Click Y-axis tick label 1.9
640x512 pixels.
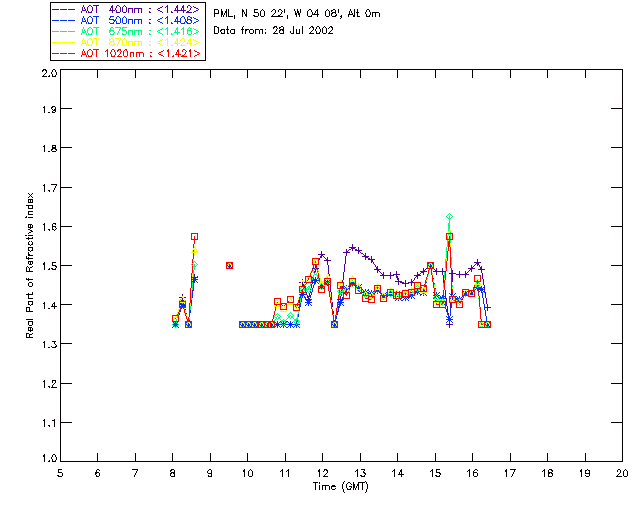click(x=49, y=109)
